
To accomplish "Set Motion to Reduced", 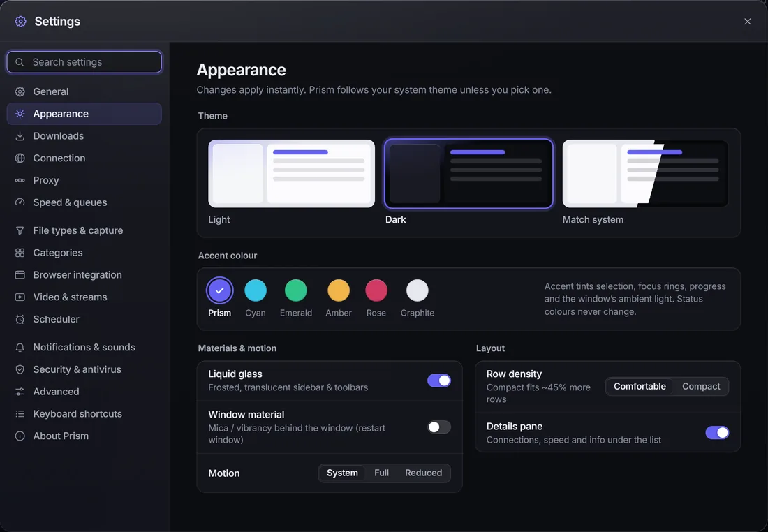I will pos(423,473).
